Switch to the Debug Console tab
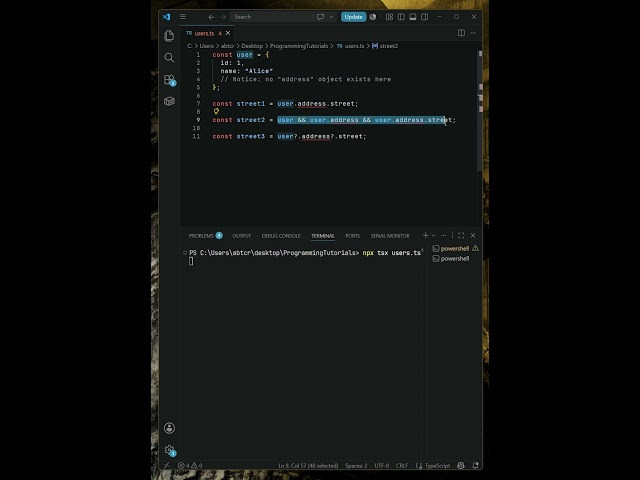640x480 pixels. pos(281,236)
